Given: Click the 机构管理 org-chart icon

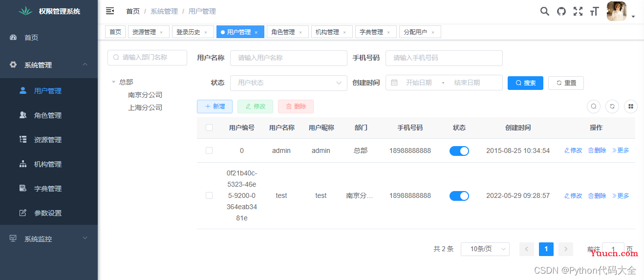Looking at the screenshot, I should tap(23, 164).
